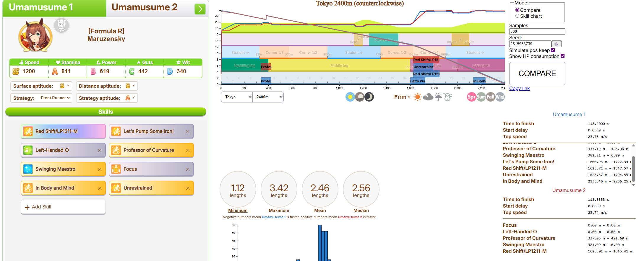Click the Copy link hyperlink
The height and width of the screenshot is (261, 644).
519,88
